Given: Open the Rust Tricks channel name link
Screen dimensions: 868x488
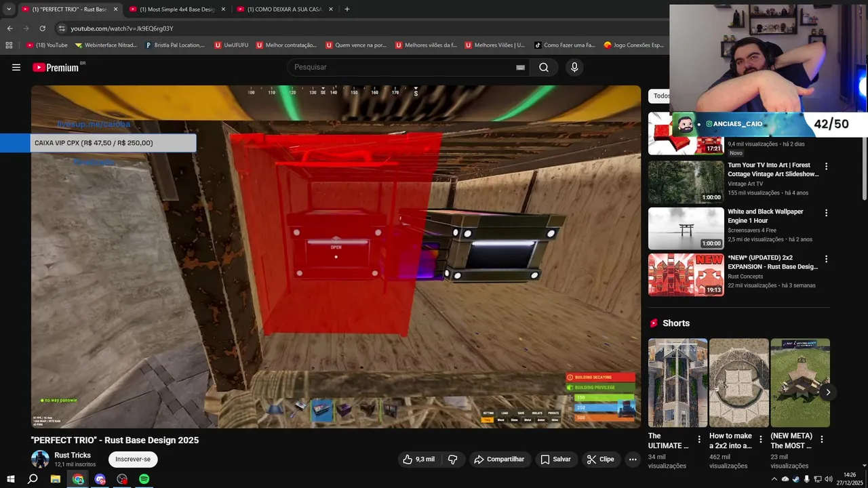Looking at the screenshot, I should tap(73, 455).
